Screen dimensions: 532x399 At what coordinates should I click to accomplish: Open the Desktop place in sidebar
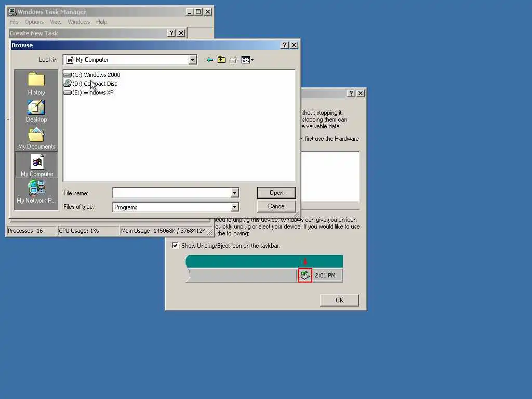[36, 111]
